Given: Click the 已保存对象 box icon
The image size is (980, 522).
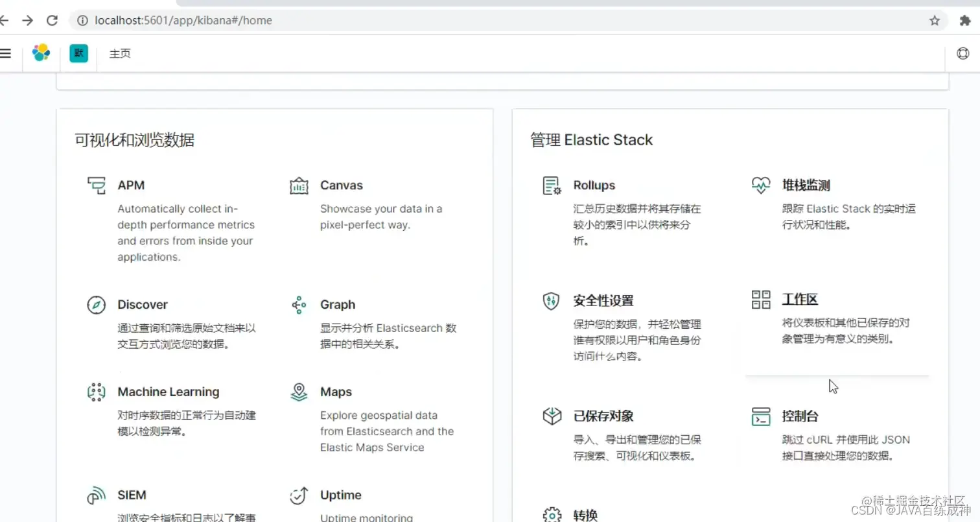Looking at the screenshot, I should click(552, 416).
